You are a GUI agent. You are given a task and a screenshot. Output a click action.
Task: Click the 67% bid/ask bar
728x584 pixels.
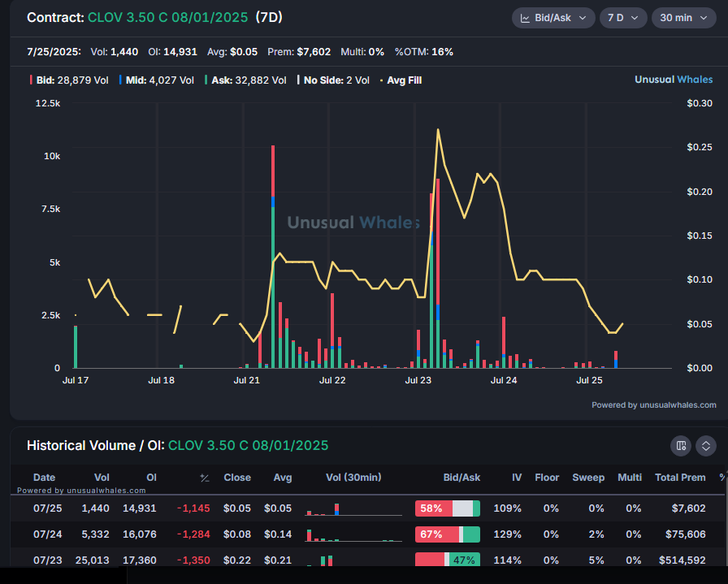pyautogui.click(x=448, y=534)
